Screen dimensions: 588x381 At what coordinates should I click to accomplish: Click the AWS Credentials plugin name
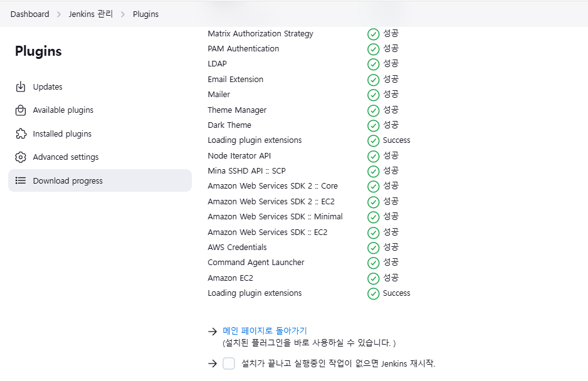click(x=237, y=248)
